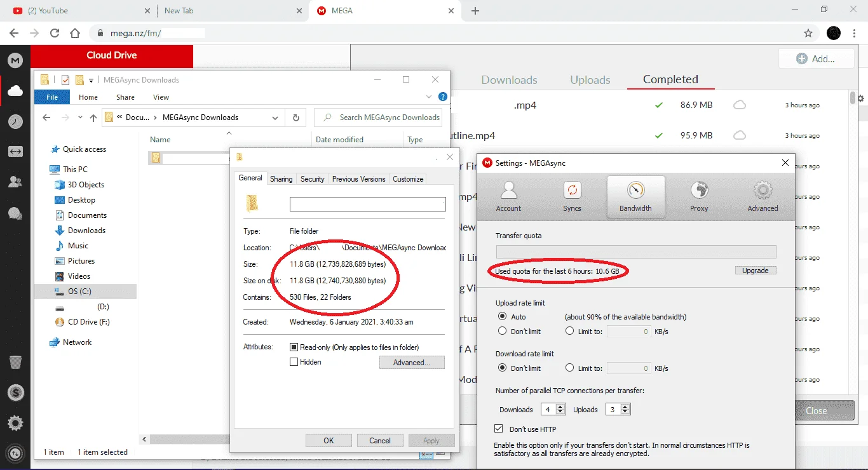Select Auto for upload rate limit
The width and height of the screenshot is (868, 470).
tap(503, 316)
